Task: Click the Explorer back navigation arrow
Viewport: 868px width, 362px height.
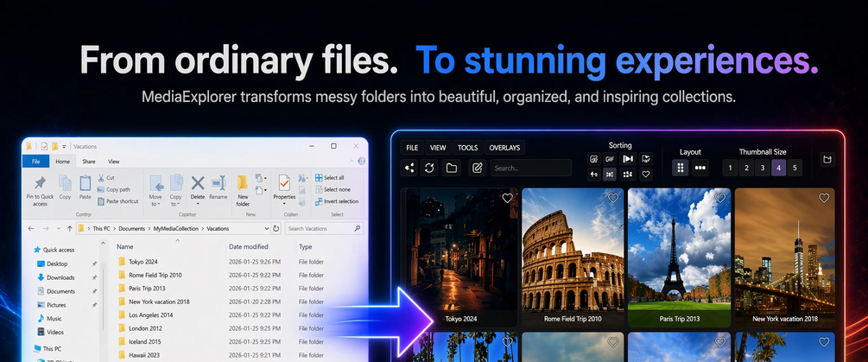Action: coord(31,229)
